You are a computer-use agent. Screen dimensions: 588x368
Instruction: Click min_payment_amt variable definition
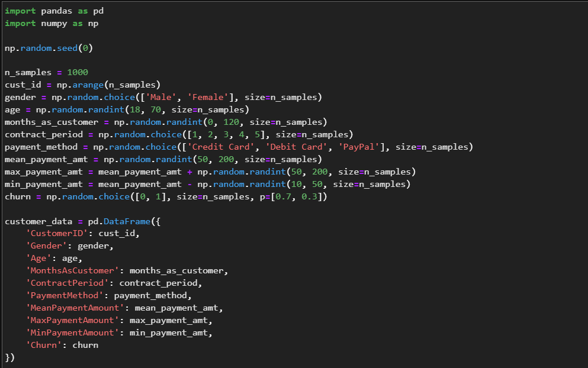[207, 184]
